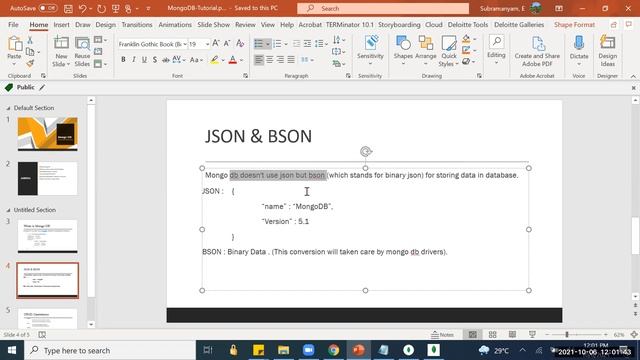Screen dimensions: 640x360
Task: Open the font size dropdown
Action: click(x=207, y=44)
